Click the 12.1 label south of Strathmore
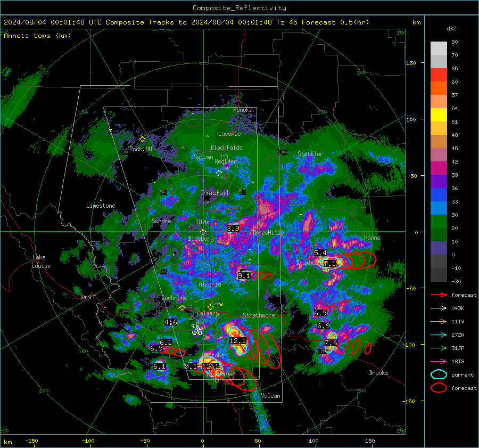The image size is (479, 448). pyautogui.click(x=238, y=341)
